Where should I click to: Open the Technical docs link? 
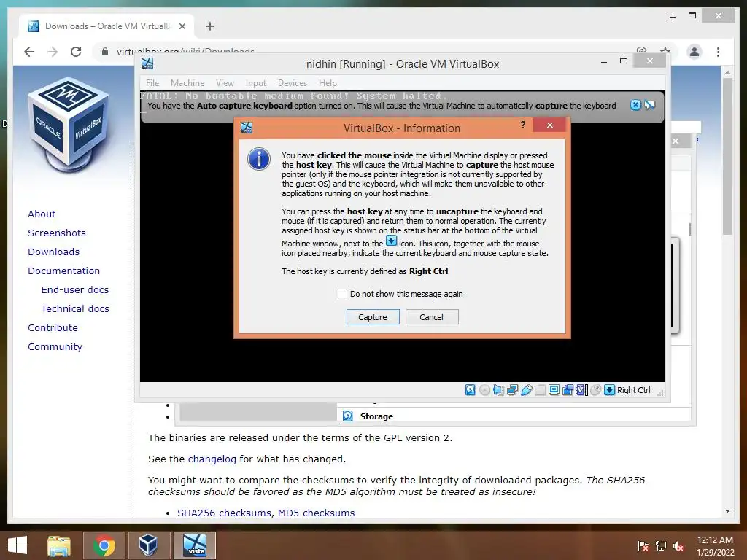click(x=75, y=309)
